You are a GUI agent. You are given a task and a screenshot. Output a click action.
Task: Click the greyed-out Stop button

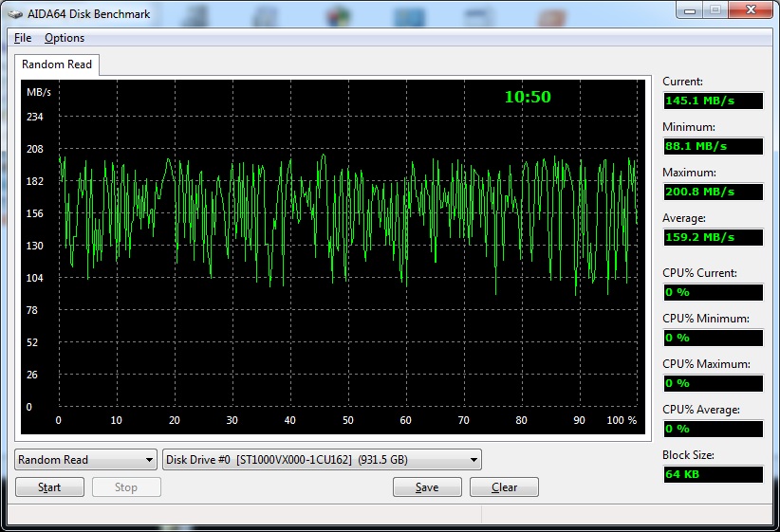pos(126,487)
